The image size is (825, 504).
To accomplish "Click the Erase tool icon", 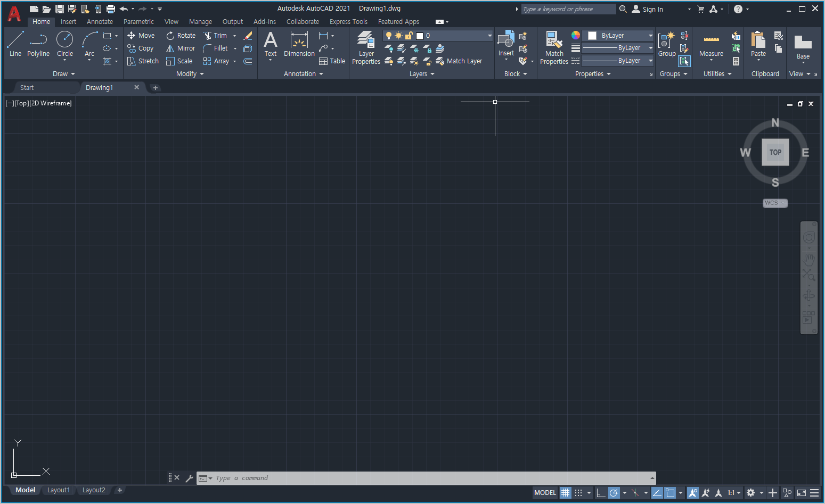I will [x=248, y=36].
